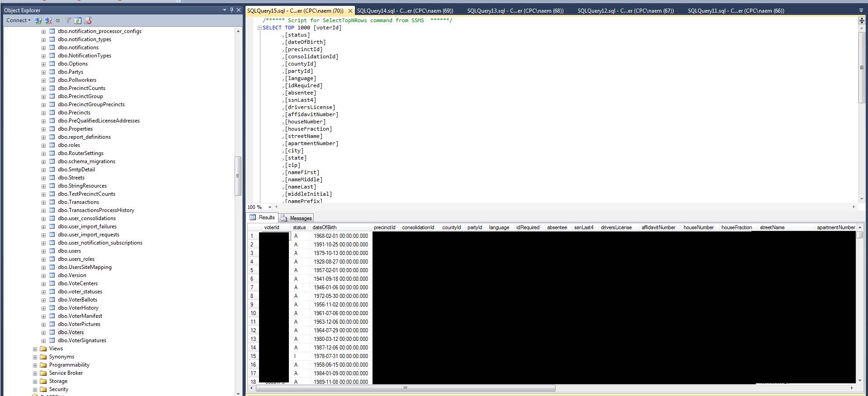This screenshot has width=868, height=396.
Task: Expand the Programmability folder
Action: [35, 365]
